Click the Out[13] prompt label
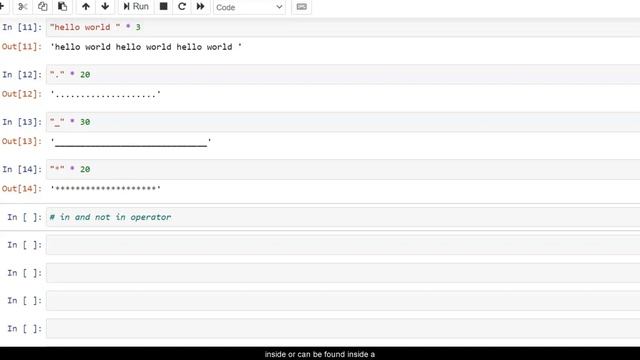Screen dimensions: 640x360 tap(22, 141)
